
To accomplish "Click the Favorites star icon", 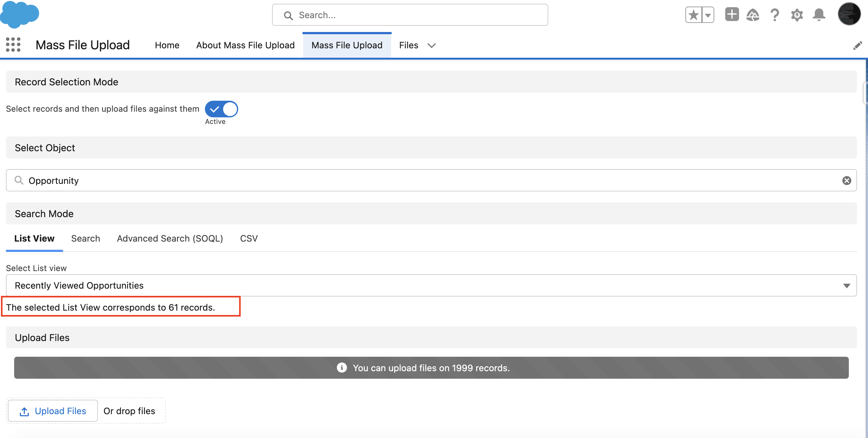I will tap(694, 15).
